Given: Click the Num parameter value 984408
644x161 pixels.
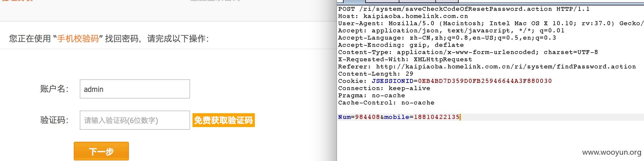Looking at the screenshot, I should click(368, 117).
